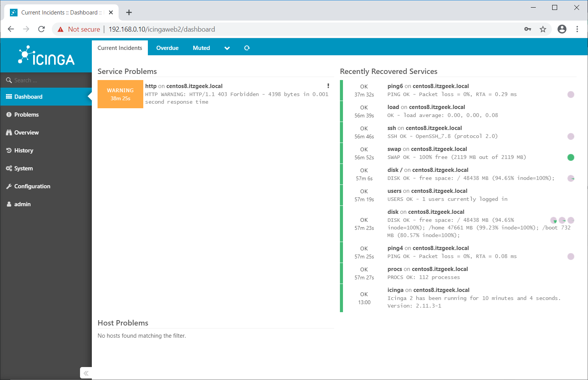Click the first disk perfdata pie chart
This screenshot has height=380, width=588.
coord(554,220)
